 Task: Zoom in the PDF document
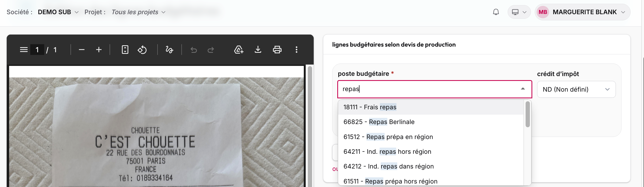pos(99,50)
